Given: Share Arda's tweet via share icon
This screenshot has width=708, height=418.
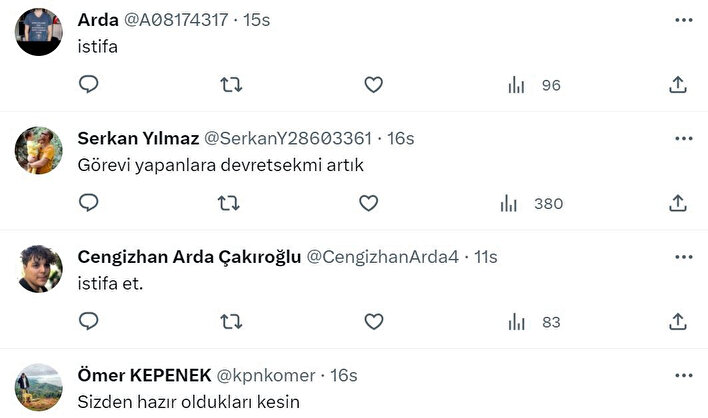Looking at the screenshot, I should click(x=678, y=85).
